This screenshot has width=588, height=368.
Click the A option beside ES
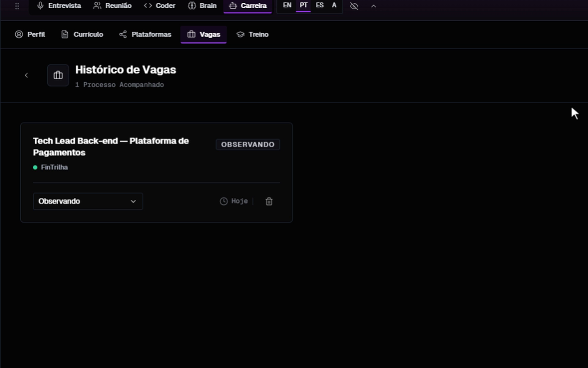pyautogui.click(x=334, y=6)
